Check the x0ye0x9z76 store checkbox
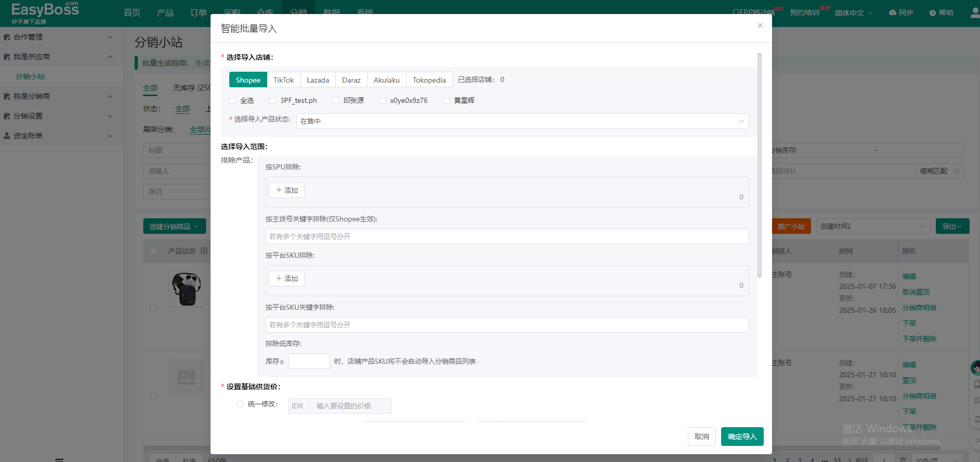Screen dimensions: 980x462 coord(383,100)
